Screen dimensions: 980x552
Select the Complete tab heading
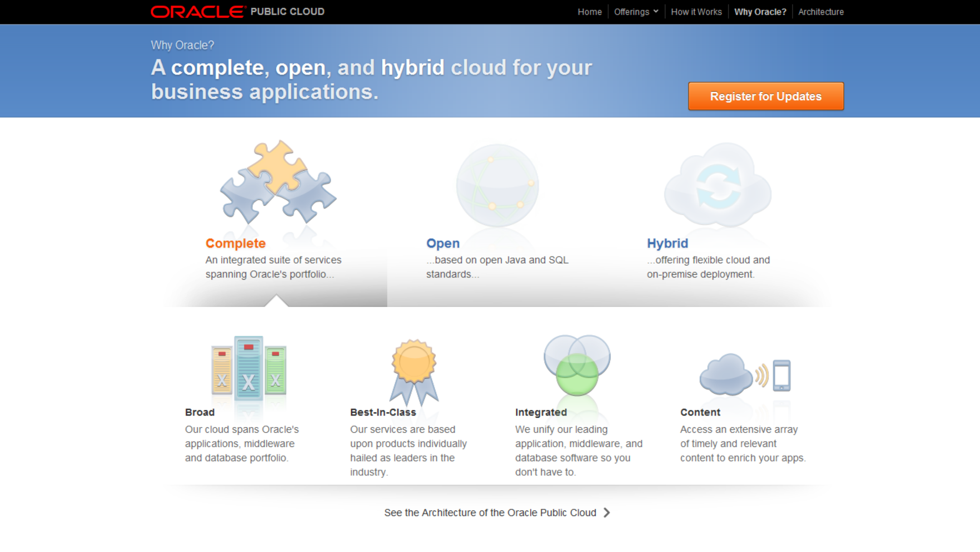(x=235, y=243)
